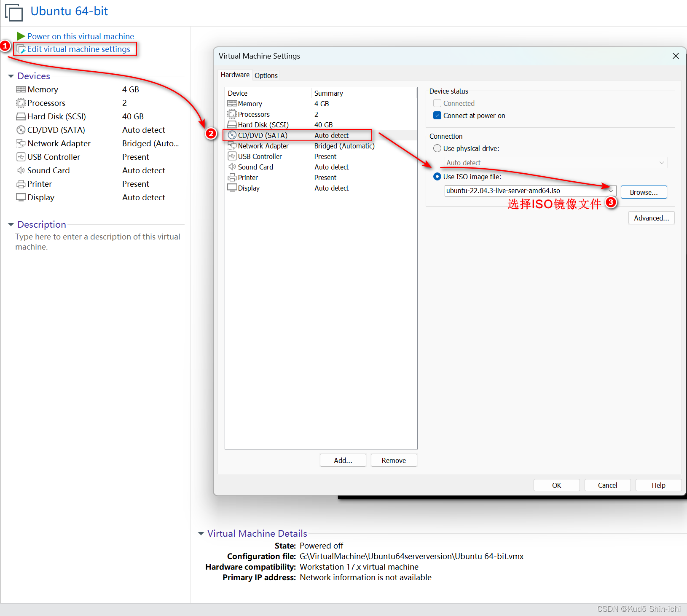Click Display monitor icon in main Devices list
The image size is (687, 616).
tap(21, 197)
